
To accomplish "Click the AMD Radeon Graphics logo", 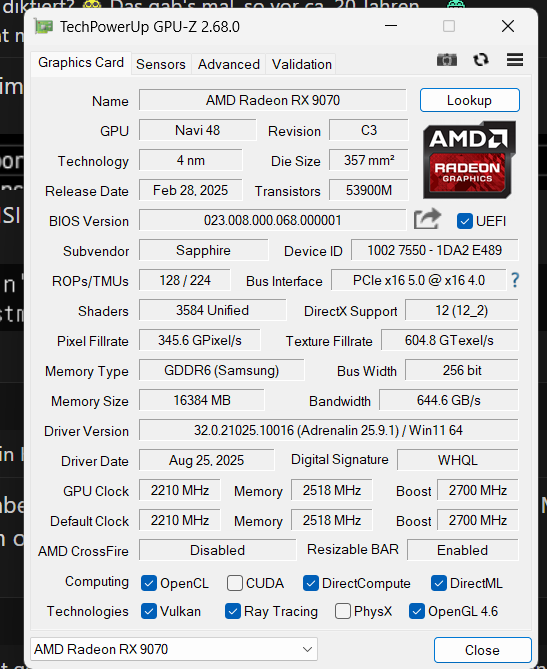I will (469, 160).
